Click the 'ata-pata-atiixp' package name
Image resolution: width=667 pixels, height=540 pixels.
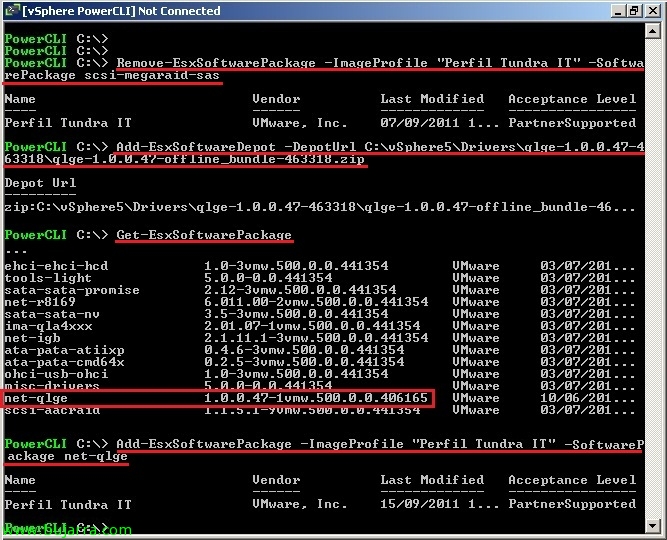click(64, 350)
